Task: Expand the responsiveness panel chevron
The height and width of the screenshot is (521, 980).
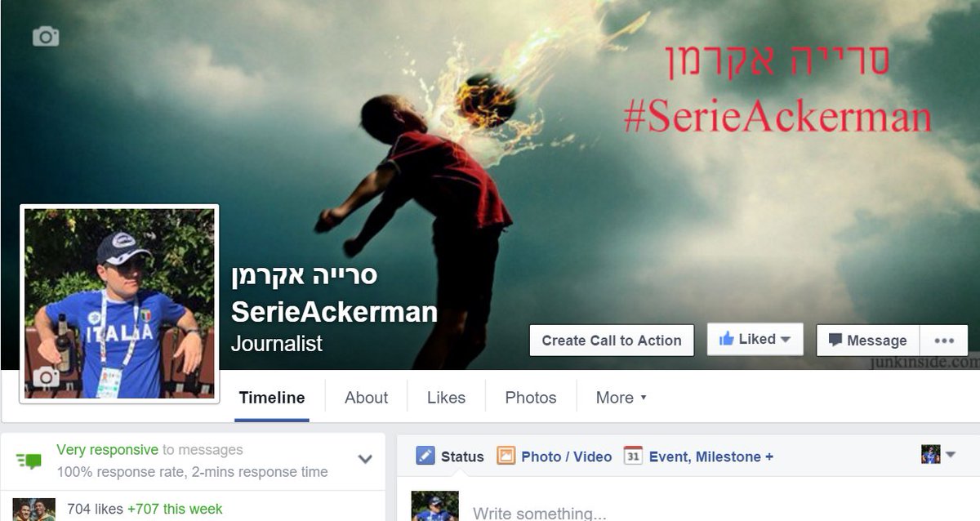Action: coord(365,459)
